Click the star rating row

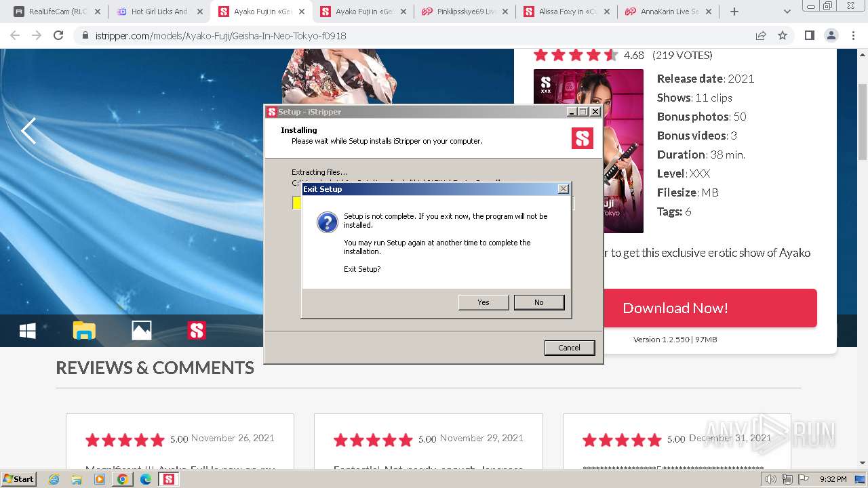point(576,55)
